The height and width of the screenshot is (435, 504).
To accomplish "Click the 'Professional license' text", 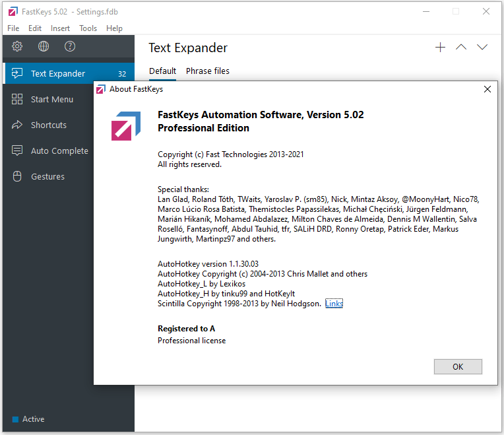I will tap(191, 341).
